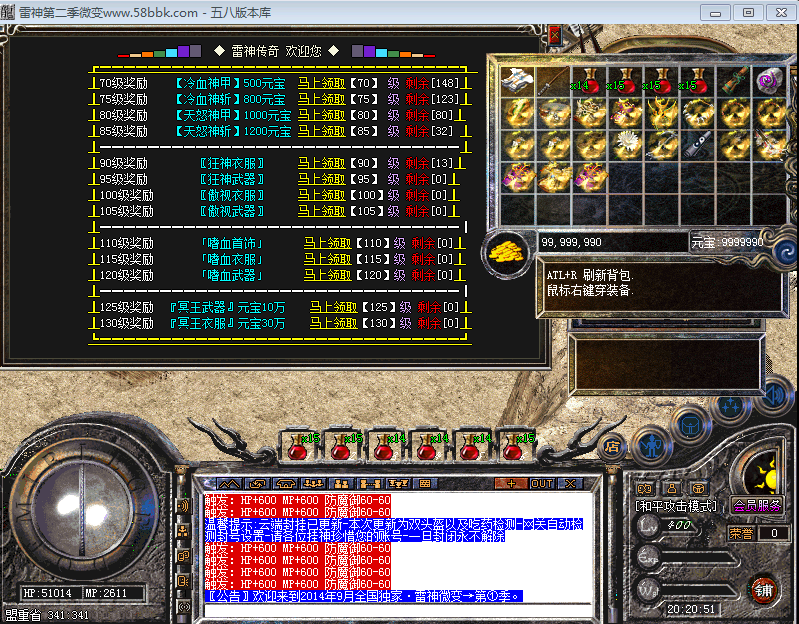
Task: Click the orange plus button on the chat toolbar
Action: coord(511,483)
